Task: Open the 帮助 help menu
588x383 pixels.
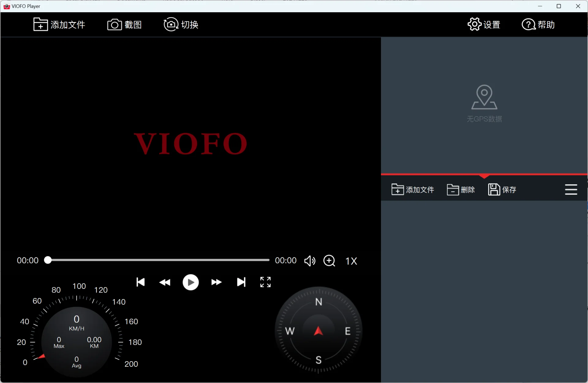Action: click(x=538, y=25)
